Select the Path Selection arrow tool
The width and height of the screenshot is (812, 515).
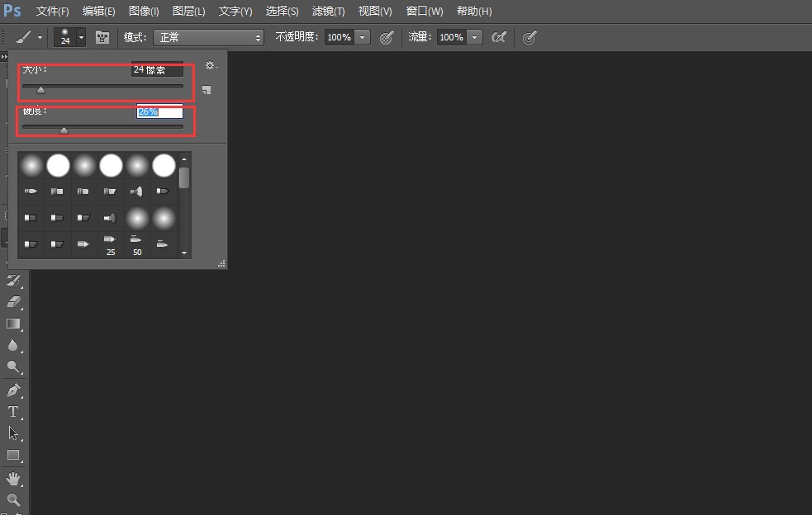(13, 432)
